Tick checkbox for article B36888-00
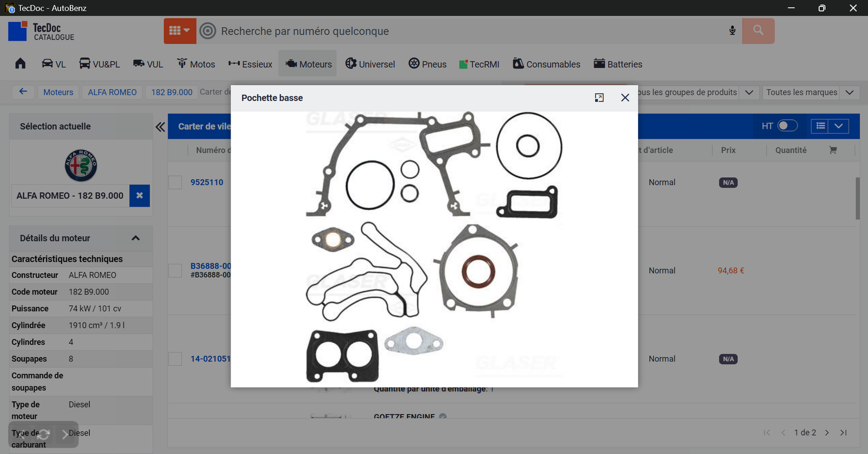The width and height of the screenshot is (868, 454). 175,271
